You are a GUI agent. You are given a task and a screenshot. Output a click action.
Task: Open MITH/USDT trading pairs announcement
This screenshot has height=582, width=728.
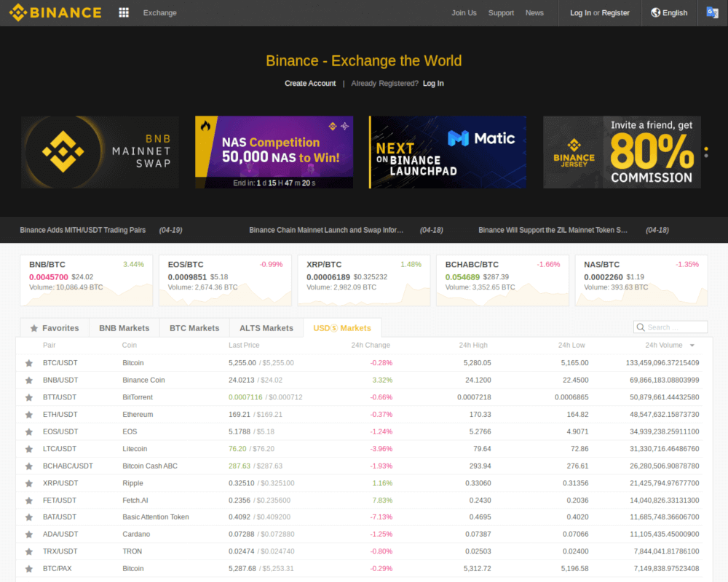(x=83, y=230)
